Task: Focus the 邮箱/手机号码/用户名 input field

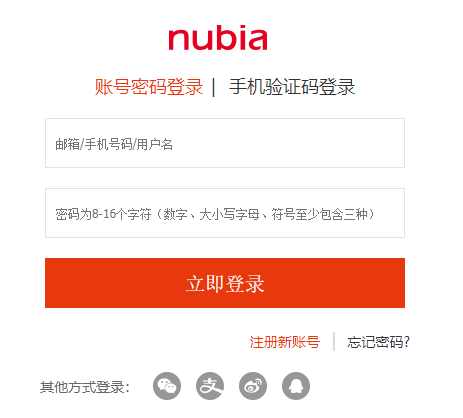Action: (x=225, y=143)
